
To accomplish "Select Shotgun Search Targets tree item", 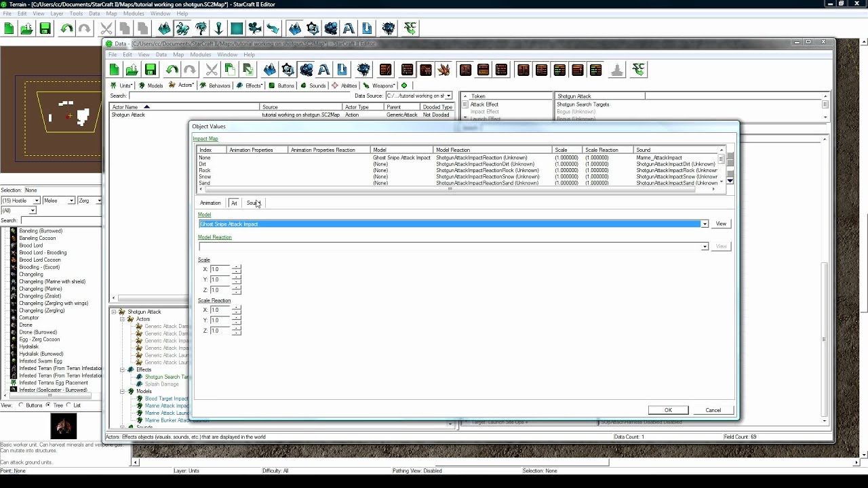I will click(167, 377).
